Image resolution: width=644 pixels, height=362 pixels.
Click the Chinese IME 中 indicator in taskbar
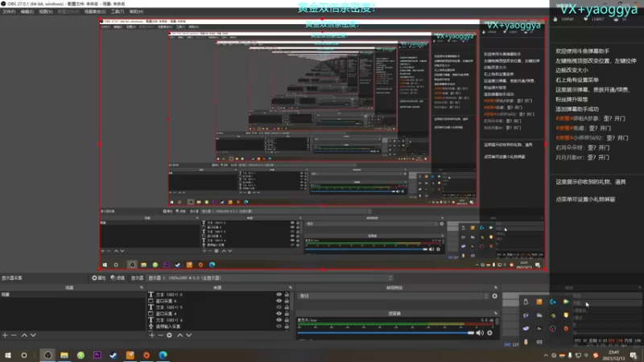[587, 356]
